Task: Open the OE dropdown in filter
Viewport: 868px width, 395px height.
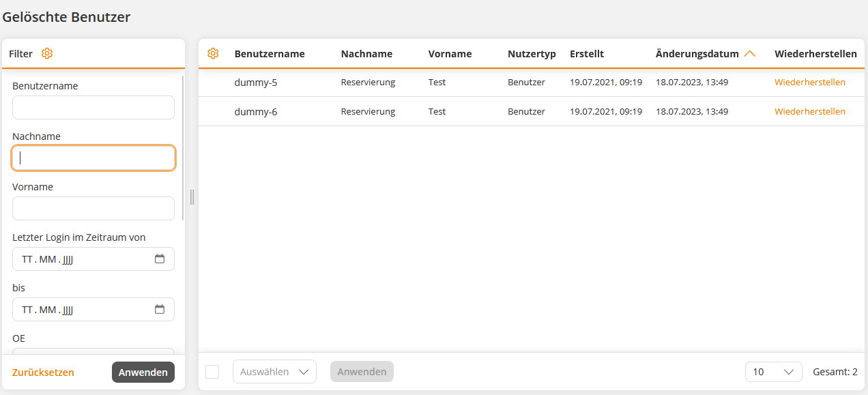Action: click(x=93, y=351)
